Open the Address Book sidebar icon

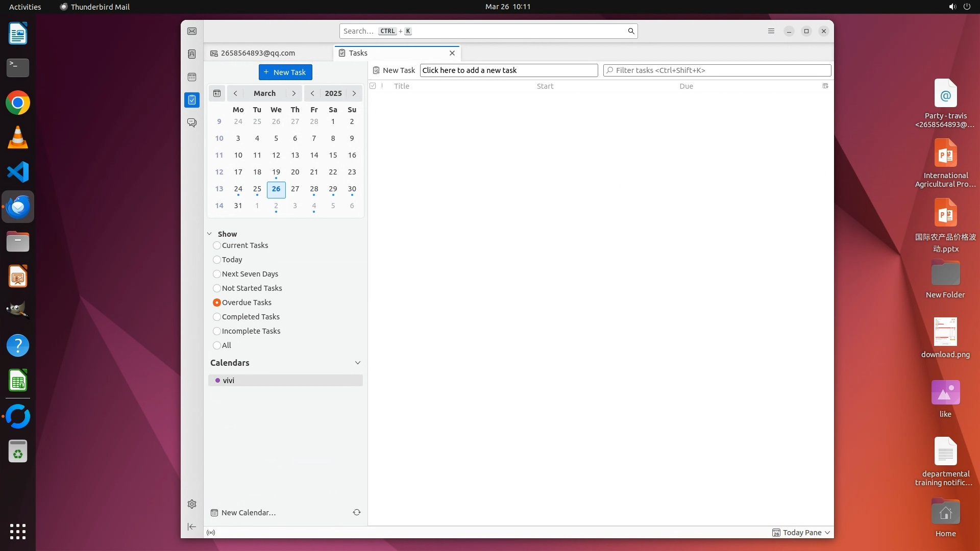click(x=192, y=54)
